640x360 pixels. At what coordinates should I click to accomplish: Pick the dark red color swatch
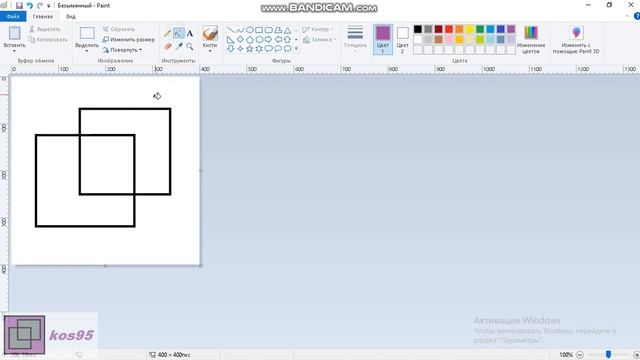pos(438,29)
